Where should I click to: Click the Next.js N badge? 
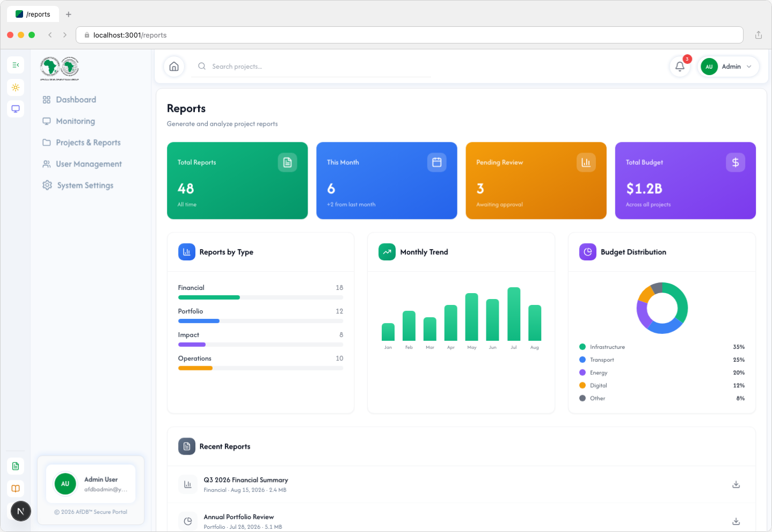(x=21, y=511)
